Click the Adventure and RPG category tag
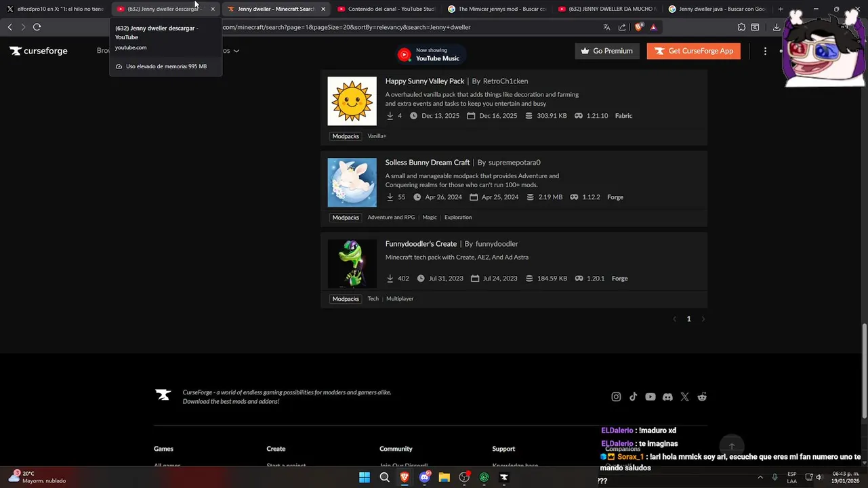Viewport: 868px width, 488px height. (x=391, y=218)
